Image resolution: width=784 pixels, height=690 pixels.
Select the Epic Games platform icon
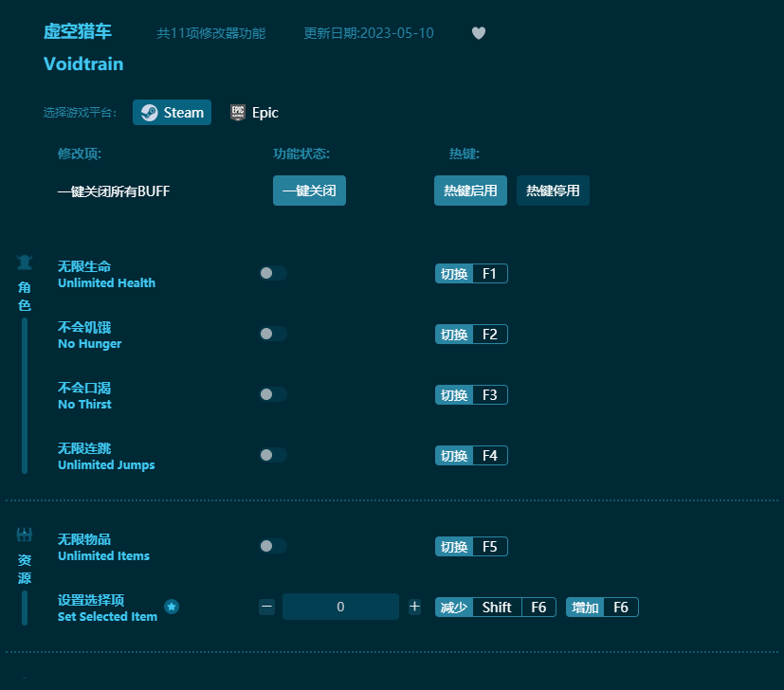(x=237, y=112)
